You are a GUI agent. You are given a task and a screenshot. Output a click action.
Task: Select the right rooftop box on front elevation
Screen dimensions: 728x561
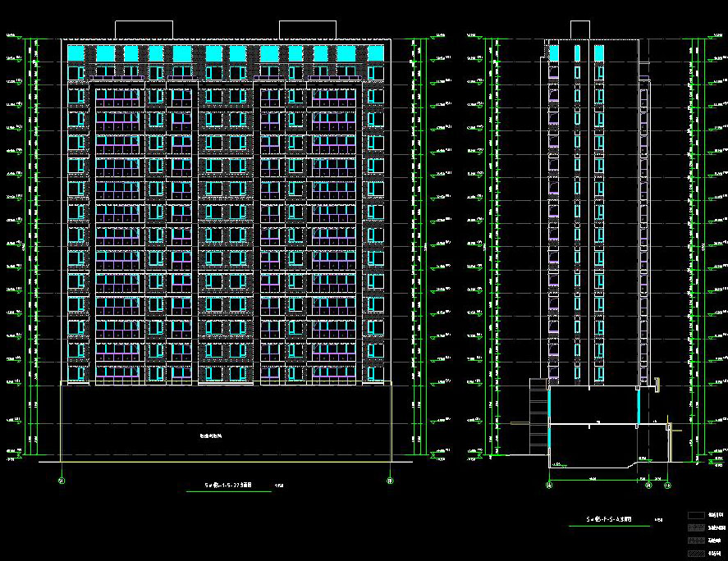pos(308,30)
